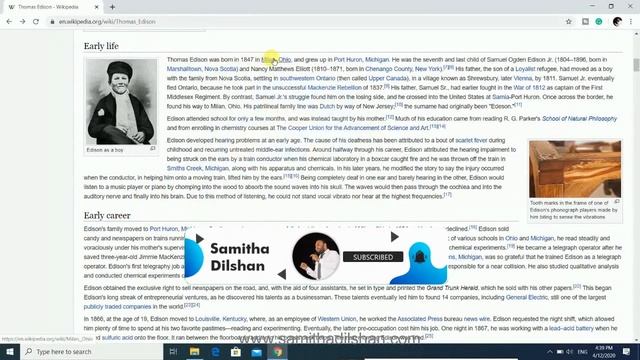Open the train conductor link
Viewport: 640px width, 360px height.
coord(262,159)
